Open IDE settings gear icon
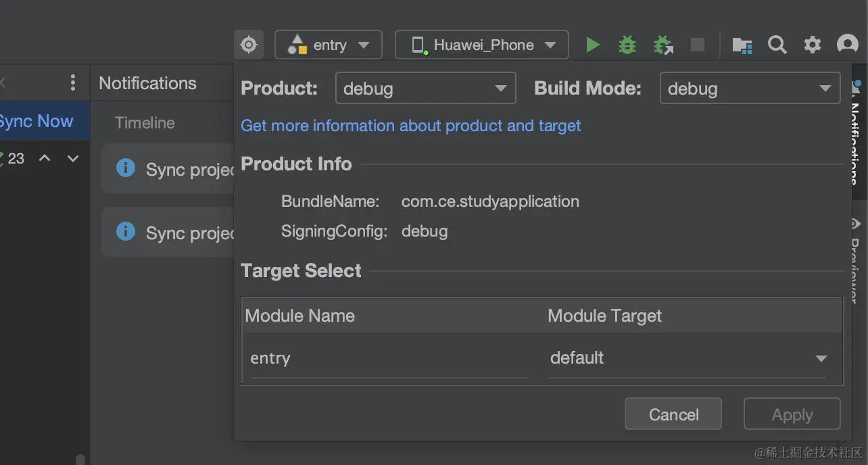The image size is (868, 465). click(812, 45)
